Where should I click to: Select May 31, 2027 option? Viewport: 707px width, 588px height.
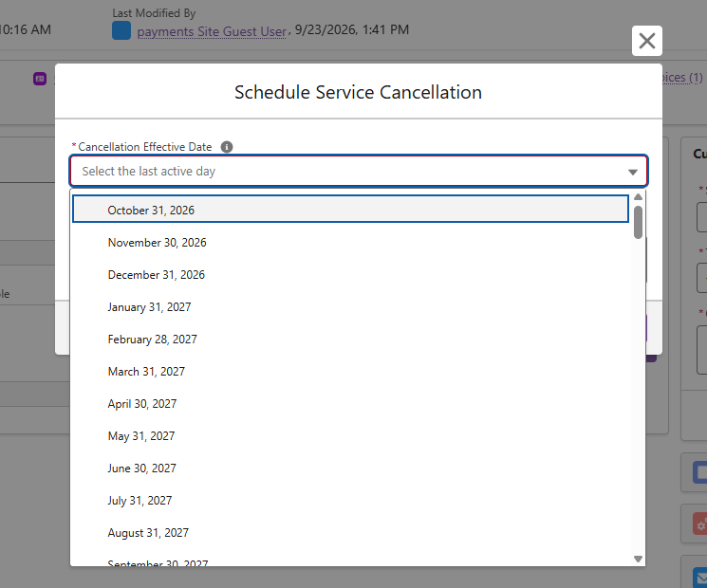pos(350,436)
